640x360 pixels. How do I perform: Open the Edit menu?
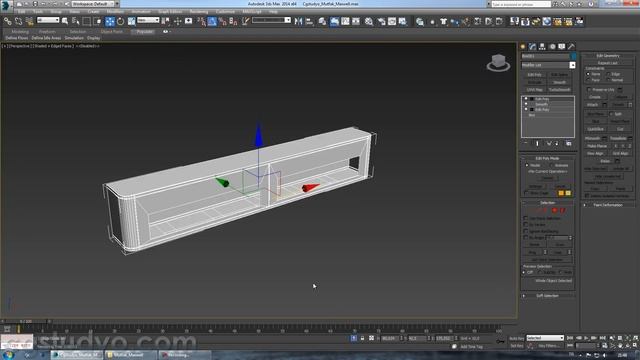(x=21, y=12)
